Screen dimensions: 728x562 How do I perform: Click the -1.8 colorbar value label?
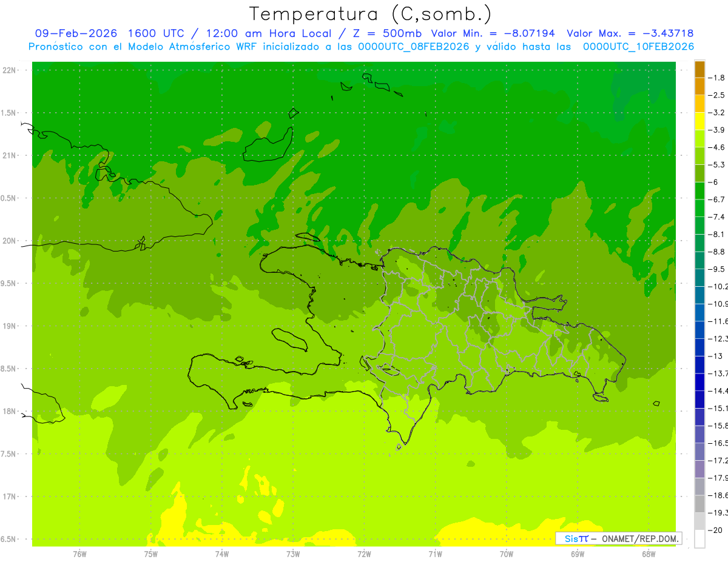[717, 78]
